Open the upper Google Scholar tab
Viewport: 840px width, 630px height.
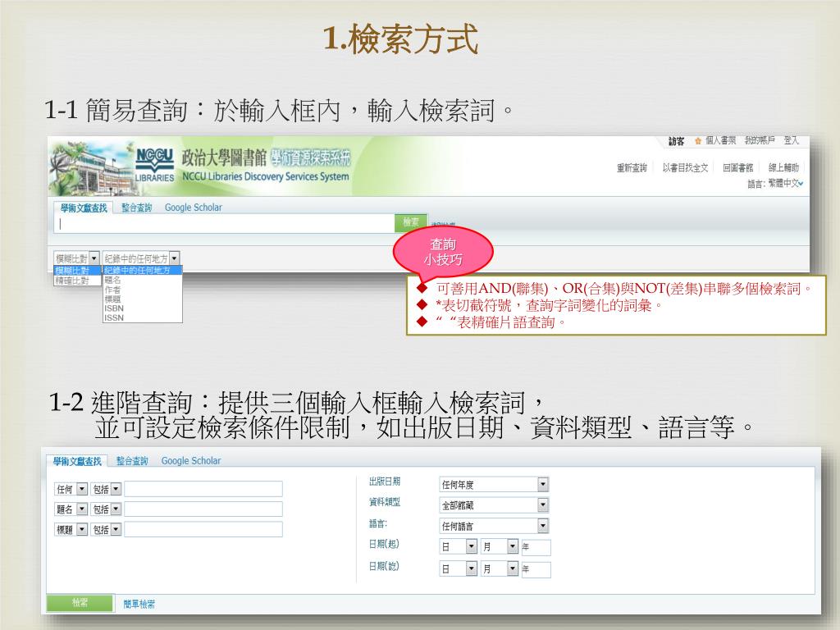[193, 208]
